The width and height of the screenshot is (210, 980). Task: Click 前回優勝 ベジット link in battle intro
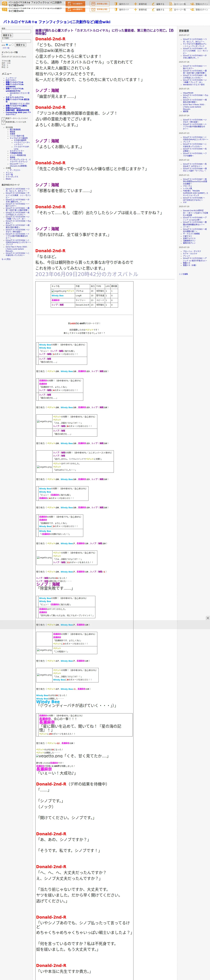[x=89, y=330]
